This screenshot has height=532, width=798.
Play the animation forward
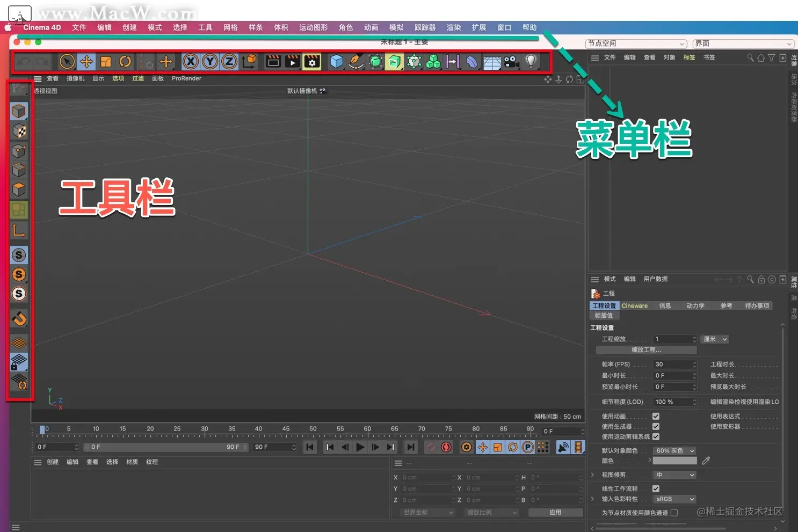pyautogui.click(x=360, y=447)
